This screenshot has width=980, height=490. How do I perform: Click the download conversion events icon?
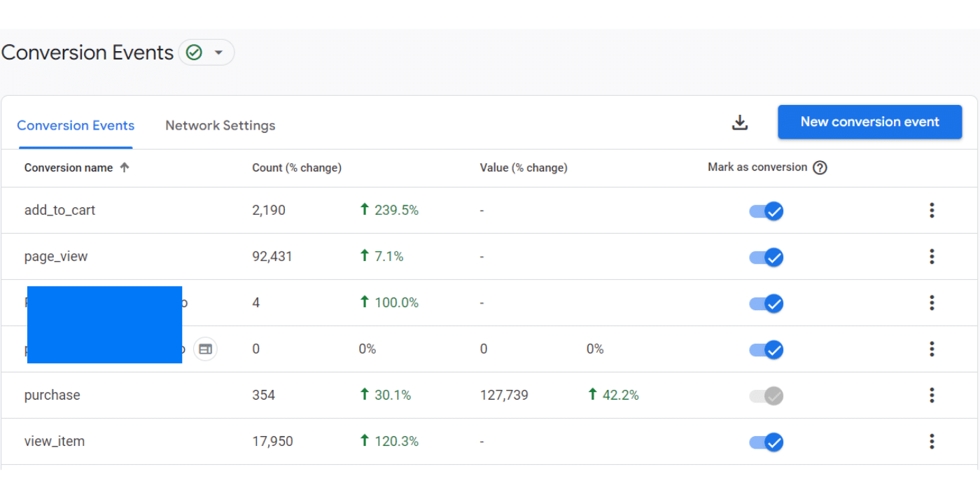point(740,122)
